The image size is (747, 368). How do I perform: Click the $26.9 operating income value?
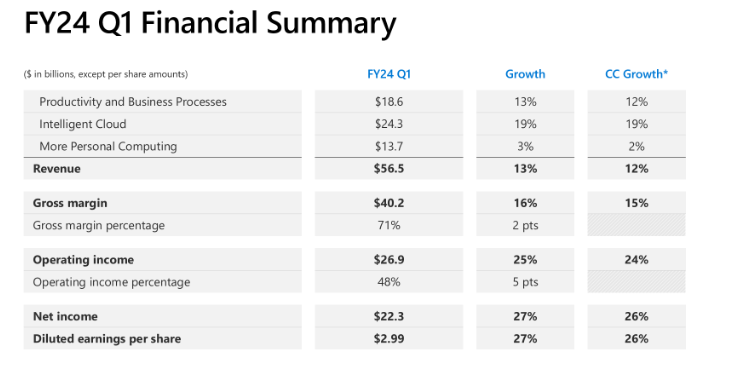point(389,260)
